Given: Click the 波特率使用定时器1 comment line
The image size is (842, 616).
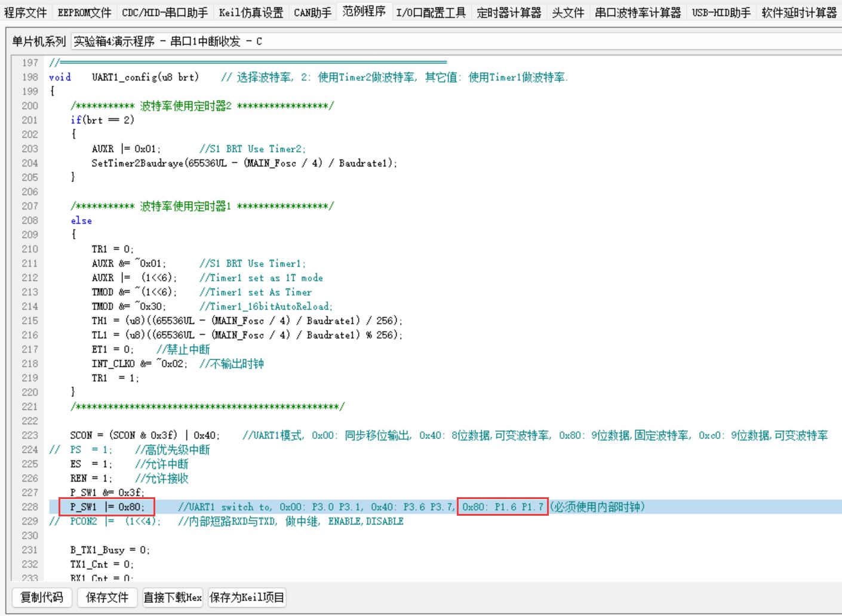Looking at the screenshot, I should (202, 206).
